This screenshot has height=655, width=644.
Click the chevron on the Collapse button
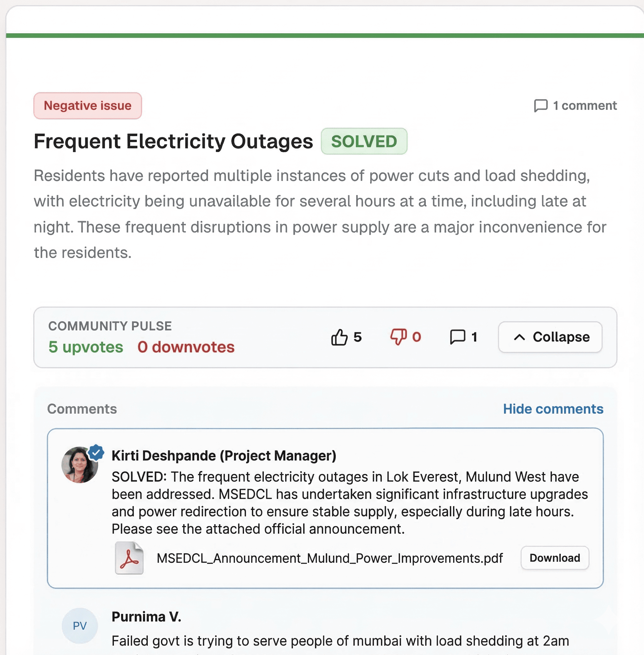point(519,337)
